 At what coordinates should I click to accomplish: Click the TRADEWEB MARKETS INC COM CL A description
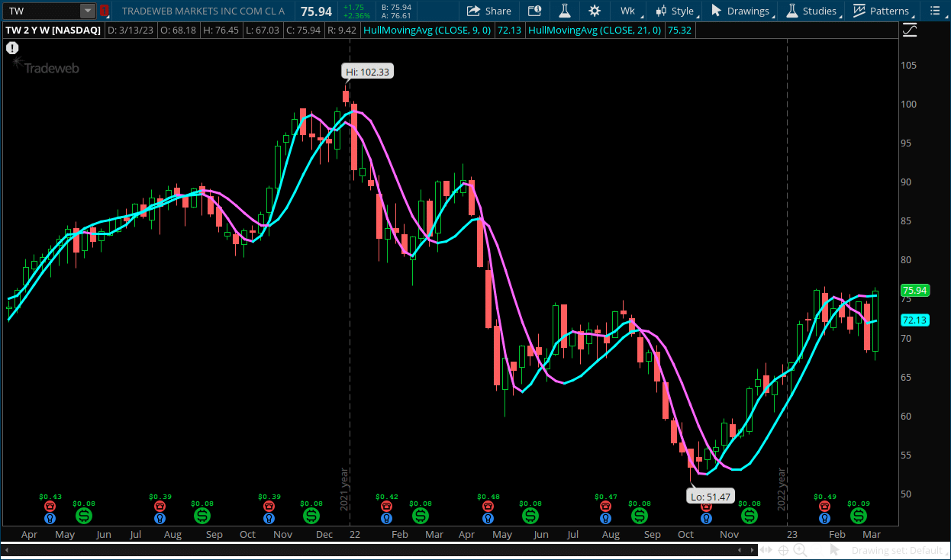pos(203,11)
